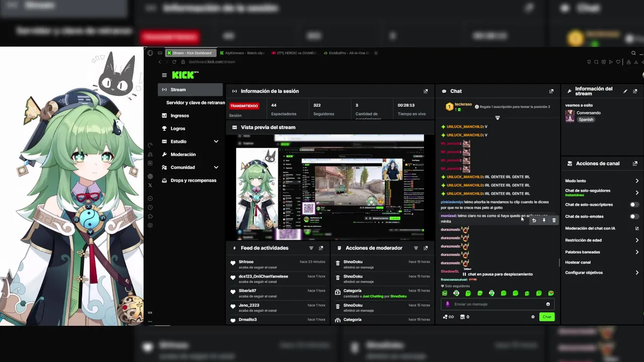Open Modo lento options

click(602, 181)
